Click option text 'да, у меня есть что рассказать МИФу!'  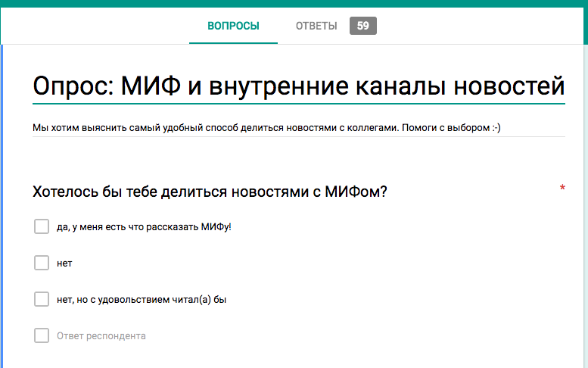[x=144, y=227]
